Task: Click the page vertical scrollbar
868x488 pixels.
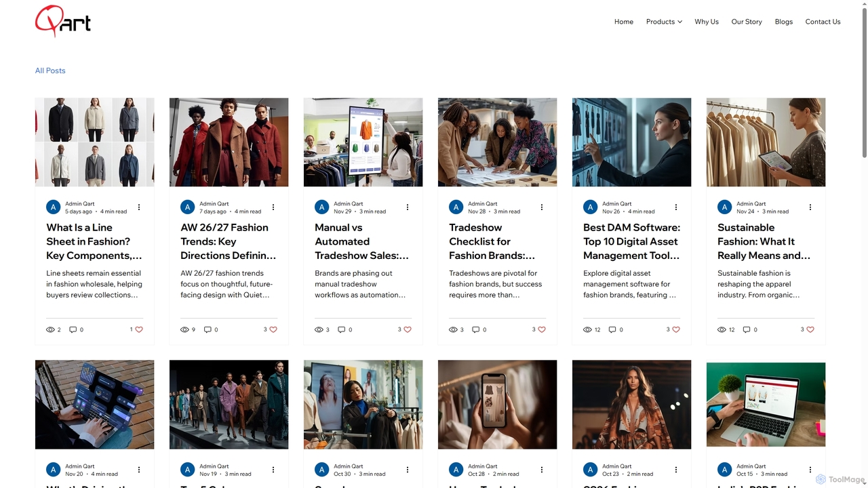Action: click(x=864, y=81)
